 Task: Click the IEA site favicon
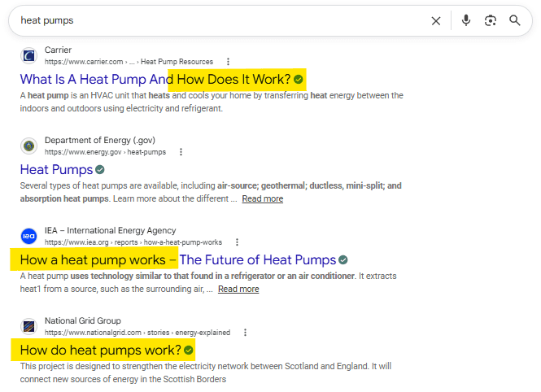coord(28,236)
